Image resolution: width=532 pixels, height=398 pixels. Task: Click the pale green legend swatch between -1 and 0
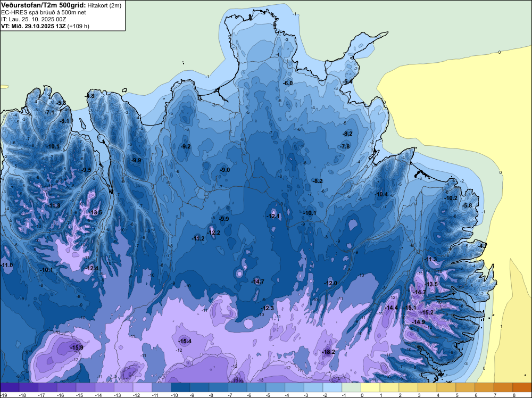[x=352, y=387]
